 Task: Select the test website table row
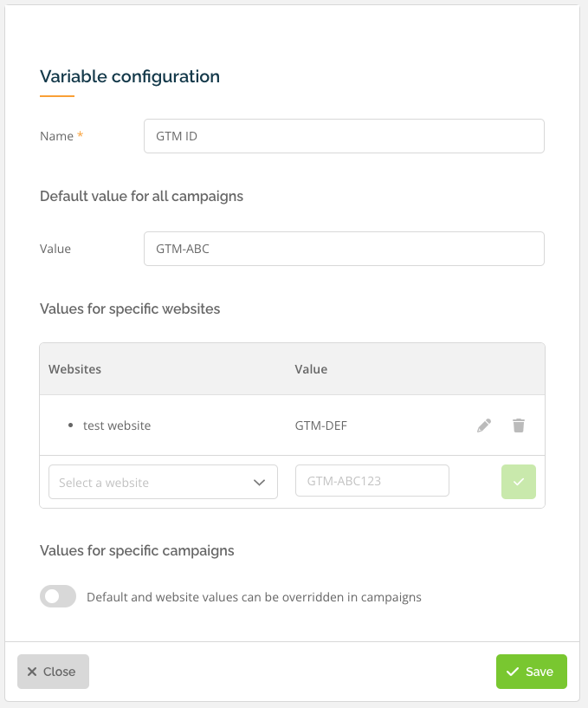pyautogui.click(x=216, y=425)
